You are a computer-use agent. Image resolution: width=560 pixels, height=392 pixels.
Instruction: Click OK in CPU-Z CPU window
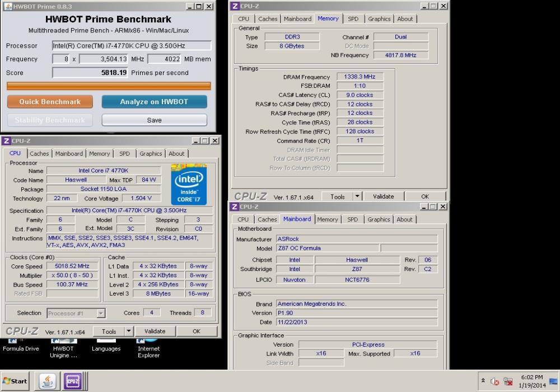(197, 332)
